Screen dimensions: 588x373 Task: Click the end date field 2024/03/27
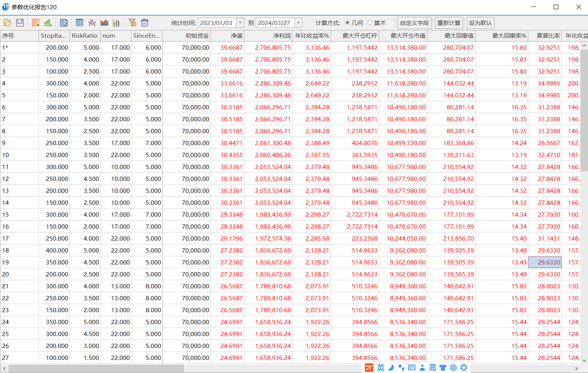pyautogui.click(x=275, y=23)
